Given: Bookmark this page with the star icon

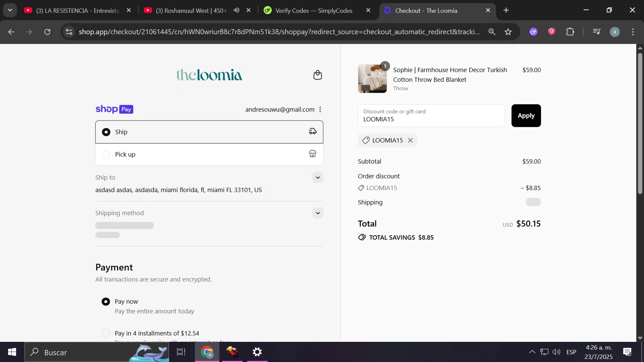Looking at the screenshot, I should (x=508, y=32).
